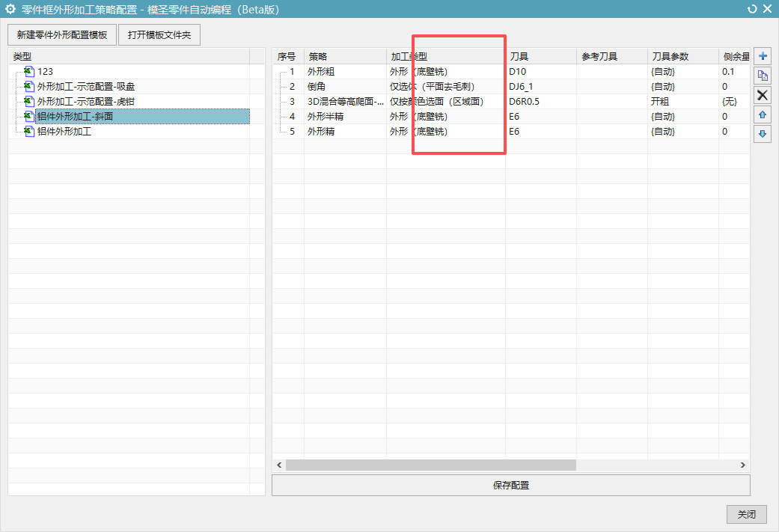Click the 刀具参数 column header
This screenshot has height=532, width=779.
683,57
